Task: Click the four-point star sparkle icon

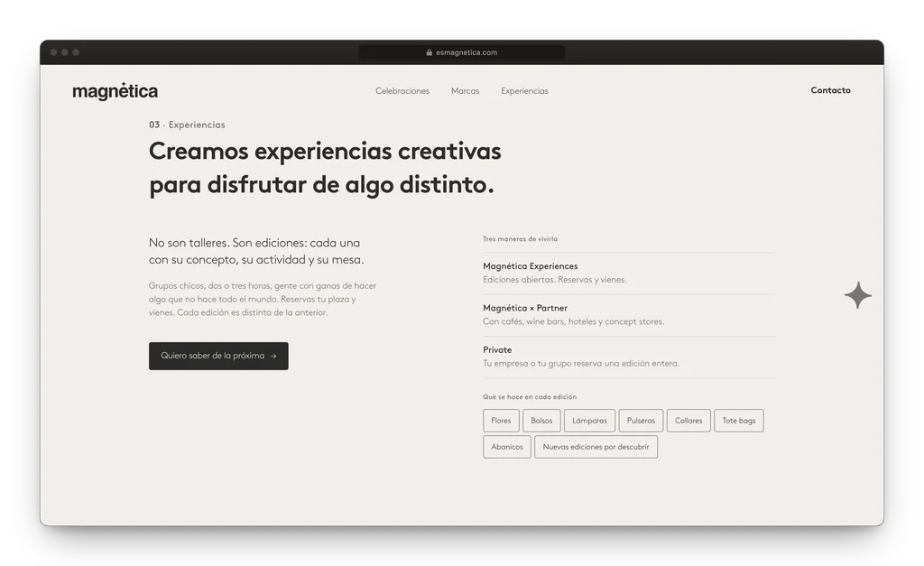Action: pos(858,295)
